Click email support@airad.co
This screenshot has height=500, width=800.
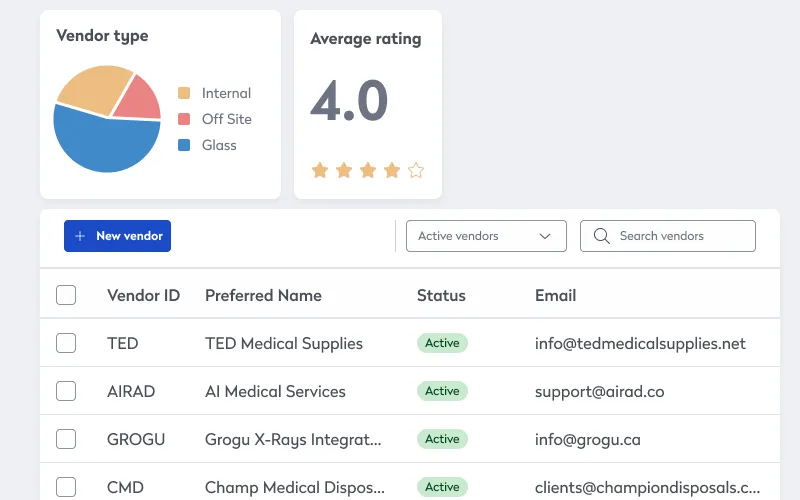pos(599,391)
